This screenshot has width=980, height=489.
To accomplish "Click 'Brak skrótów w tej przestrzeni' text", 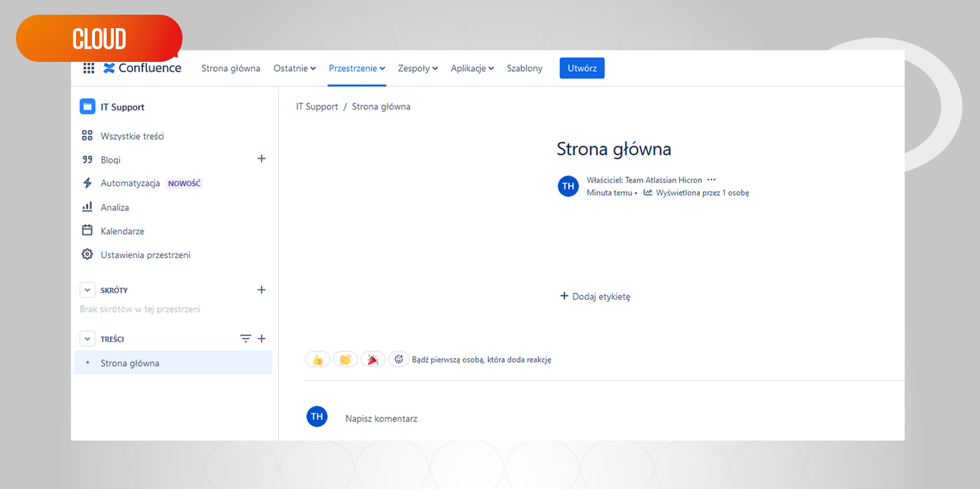I will [140, 309].
